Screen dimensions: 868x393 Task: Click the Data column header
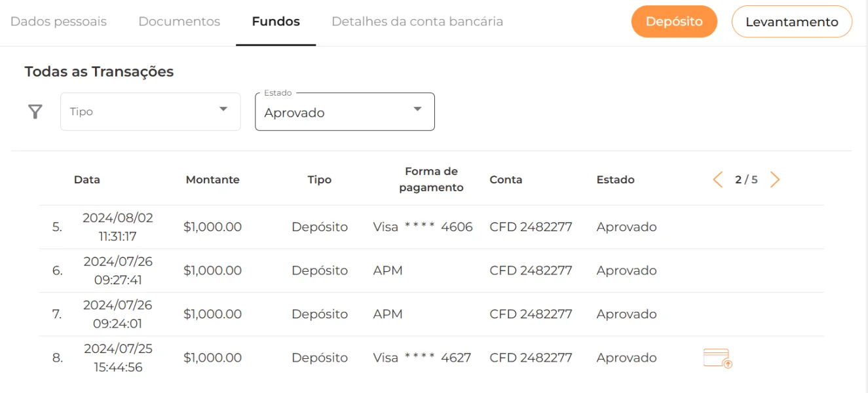pyautogui.click(x=87, y=179)
